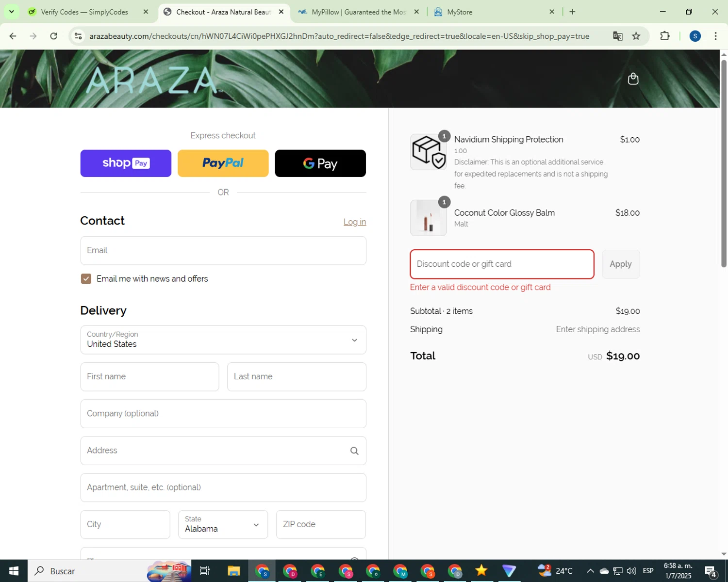This screenshot has height=582, width=728.
Task: Expand the Country/Region dropdown
Action: [223, 340]
